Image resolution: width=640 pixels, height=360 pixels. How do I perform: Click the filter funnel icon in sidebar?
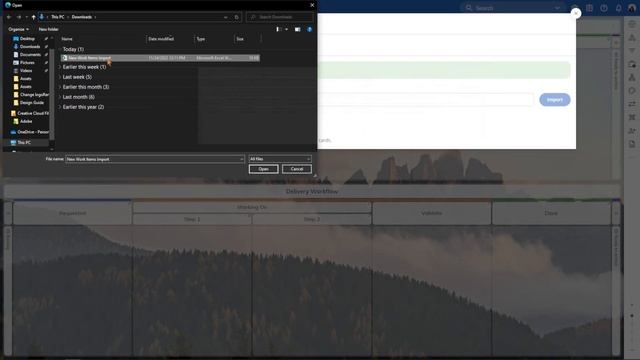point(632,51)
